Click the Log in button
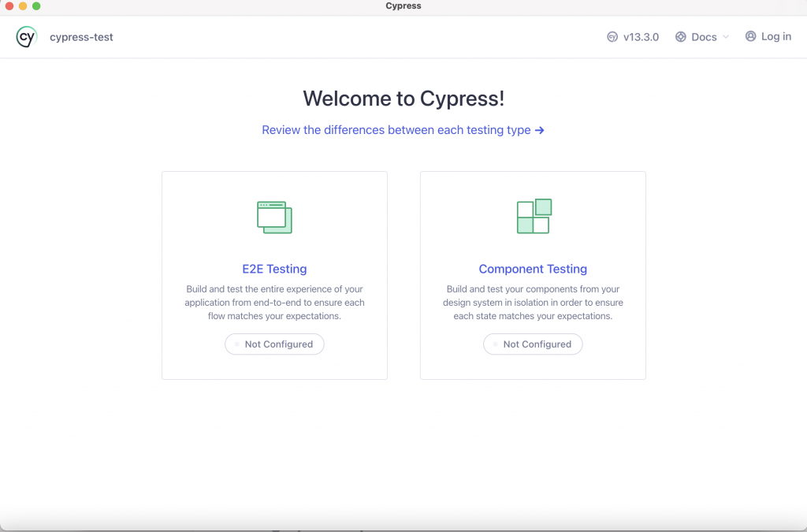This screenshot has height=532, width=807. click(x=768, y=36)
